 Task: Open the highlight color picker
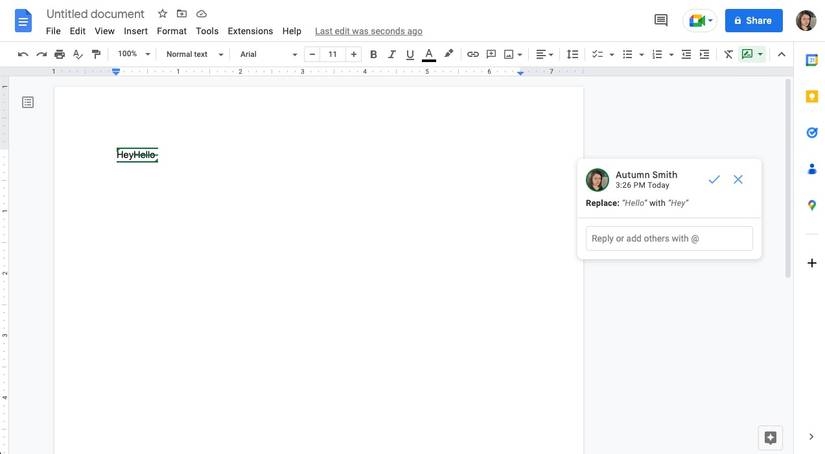click(448, 54)
